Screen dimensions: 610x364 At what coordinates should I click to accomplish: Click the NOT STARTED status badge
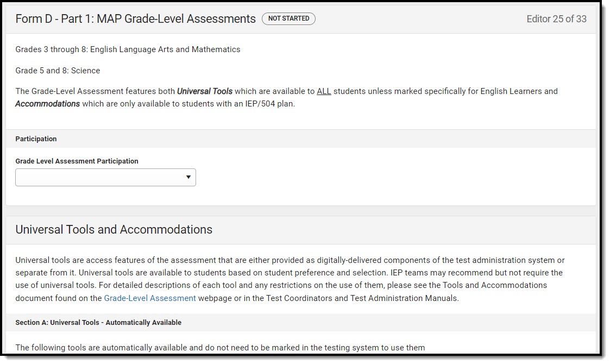tap(288, 18)
